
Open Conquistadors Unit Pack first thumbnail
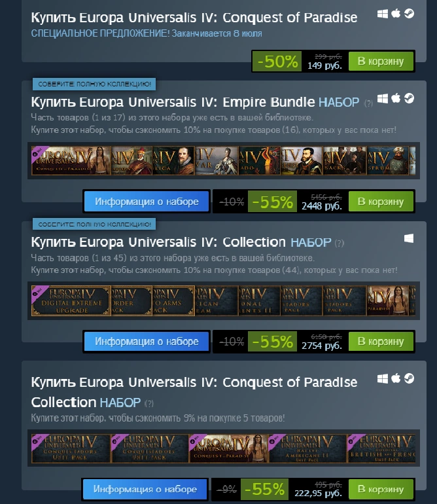pyautogui.click(x=71, y=448)
